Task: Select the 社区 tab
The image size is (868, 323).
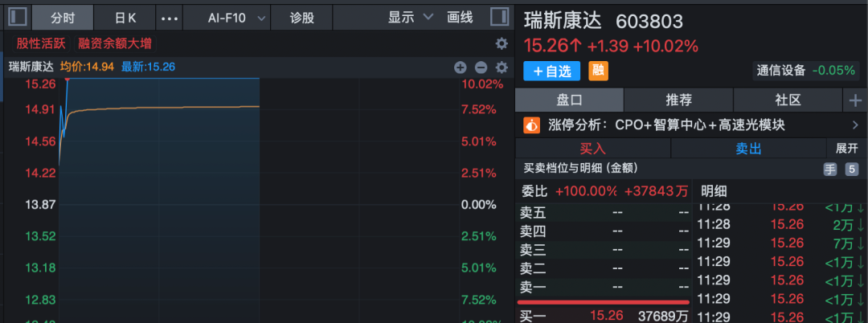Action: coord(788,100)
